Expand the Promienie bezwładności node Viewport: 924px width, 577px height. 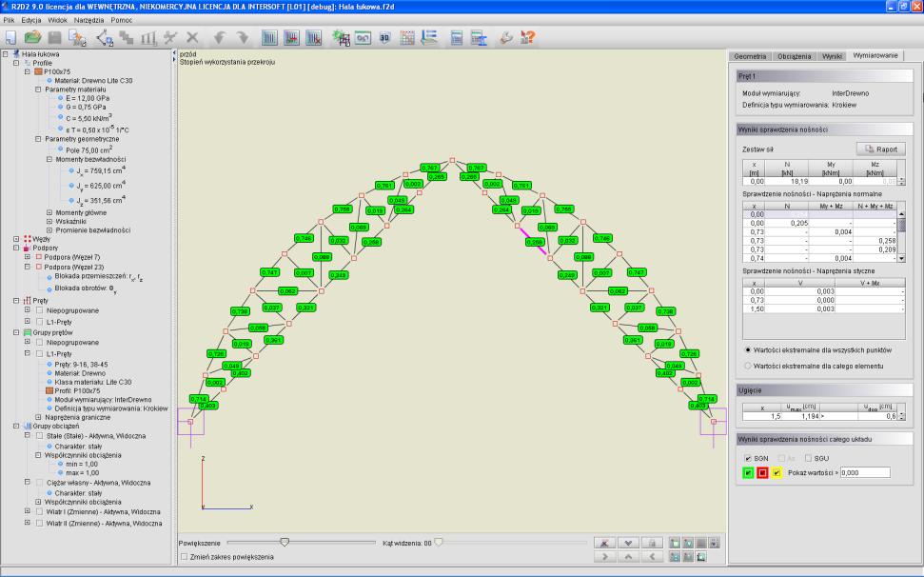[49, 230]
